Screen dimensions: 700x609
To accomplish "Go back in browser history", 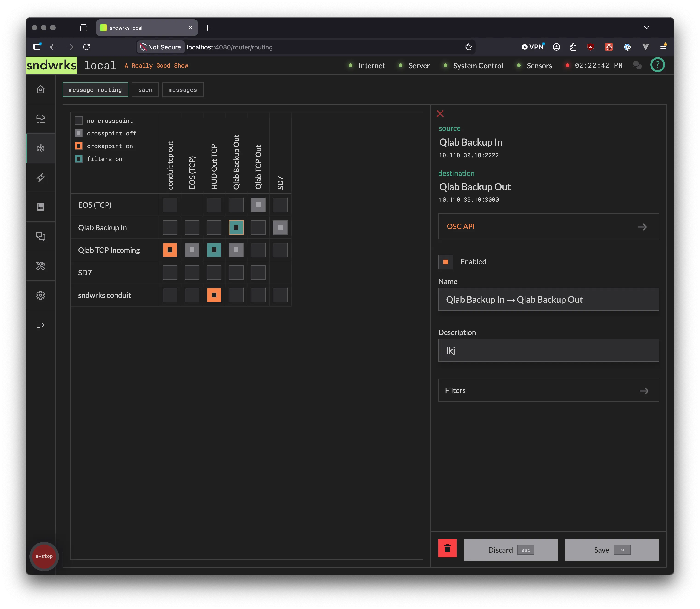I will 53,47.
